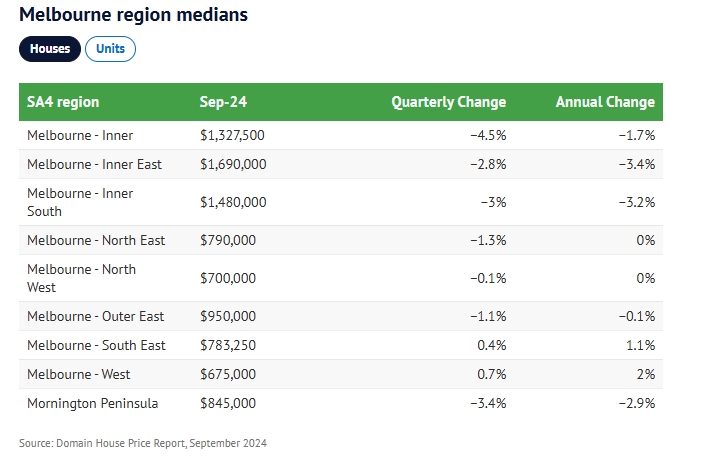Click the Melbourne - Outer East region
This screenshot has height=460, width=707.
[x=96, y=316]
